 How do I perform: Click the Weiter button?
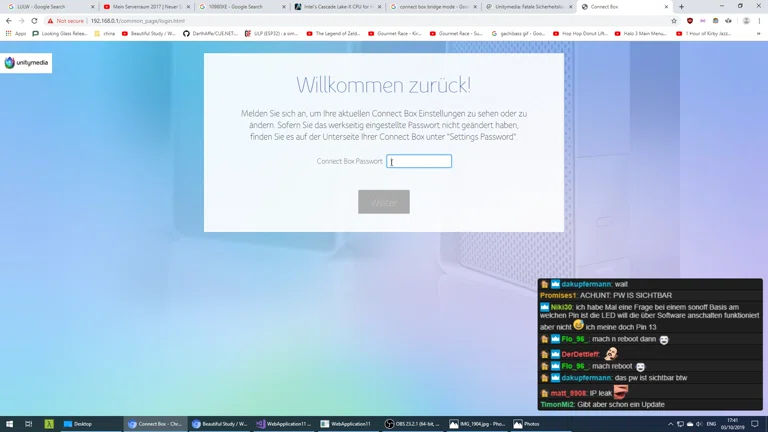click(x=384, y=202)
